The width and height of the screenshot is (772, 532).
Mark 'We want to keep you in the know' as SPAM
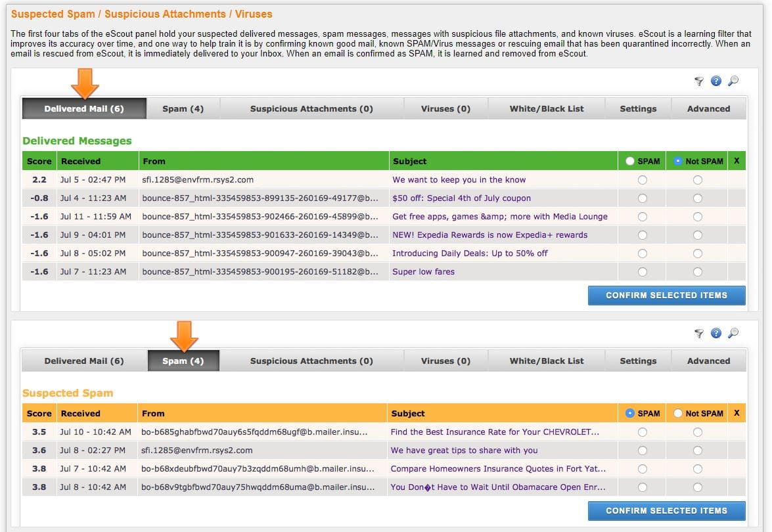pos(642,180)
